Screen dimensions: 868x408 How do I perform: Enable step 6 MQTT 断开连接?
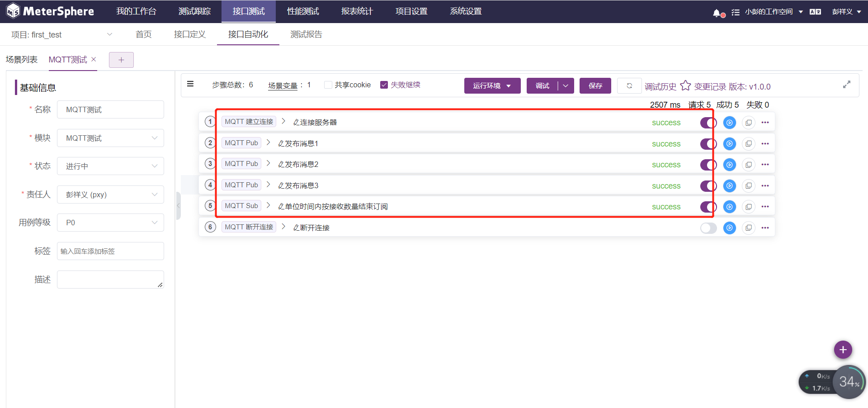pos(708,228)
